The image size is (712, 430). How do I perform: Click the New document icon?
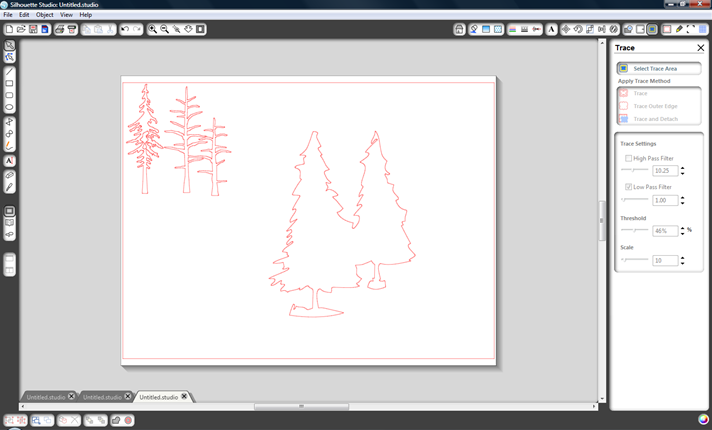click(x=9, y=29)
